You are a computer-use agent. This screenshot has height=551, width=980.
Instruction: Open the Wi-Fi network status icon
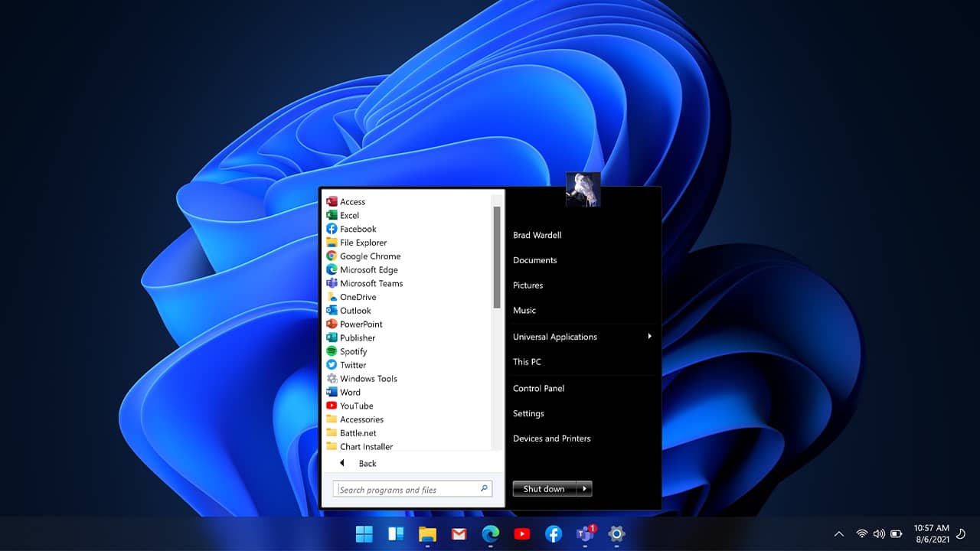coord(862,533)
